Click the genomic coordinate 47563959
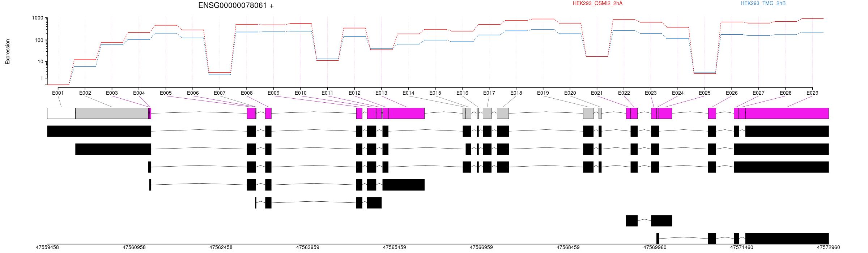The height and width of the screenshot is (253, 868). click(307, 248)
